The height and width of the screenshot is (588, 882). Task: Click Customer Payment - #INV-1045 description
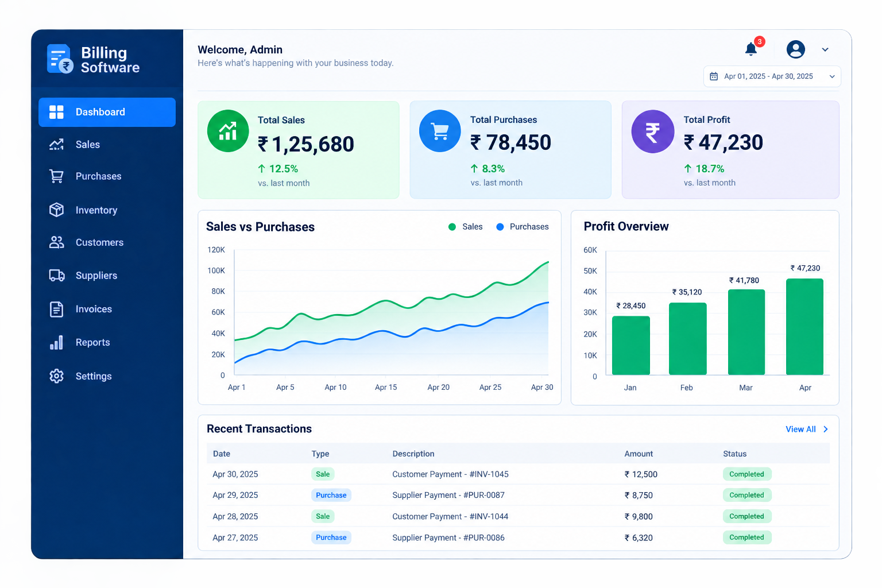(x=450, y=474)
